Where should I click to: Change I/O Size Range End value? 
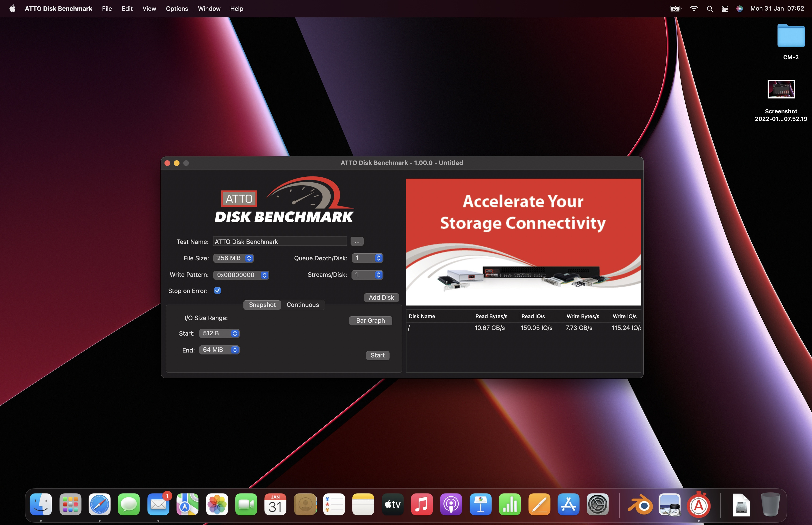[219, 350]
